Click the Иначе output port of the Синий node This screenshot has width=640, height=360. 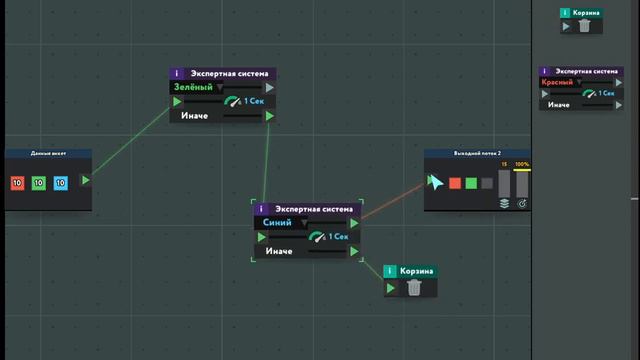pos(354,251)
